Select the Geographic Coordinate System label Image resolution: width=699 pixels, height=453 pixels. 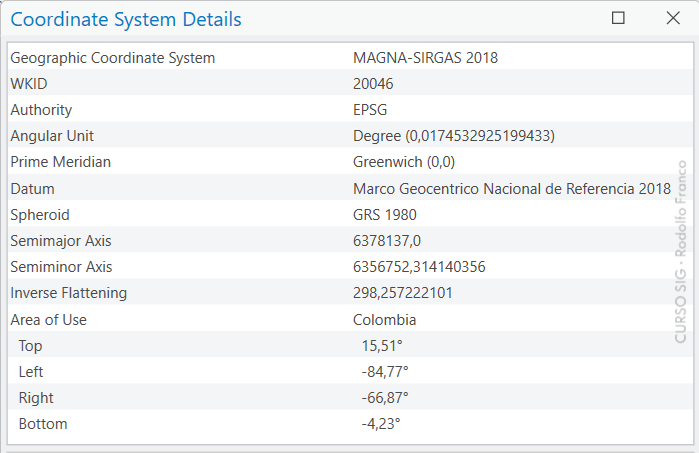[112, 58]
